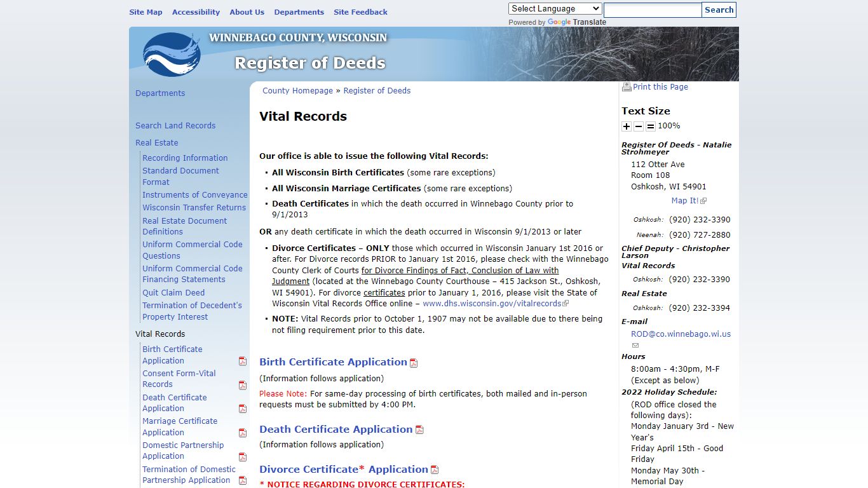Open the Departments top menu link
868x488 pixels.
299,12
